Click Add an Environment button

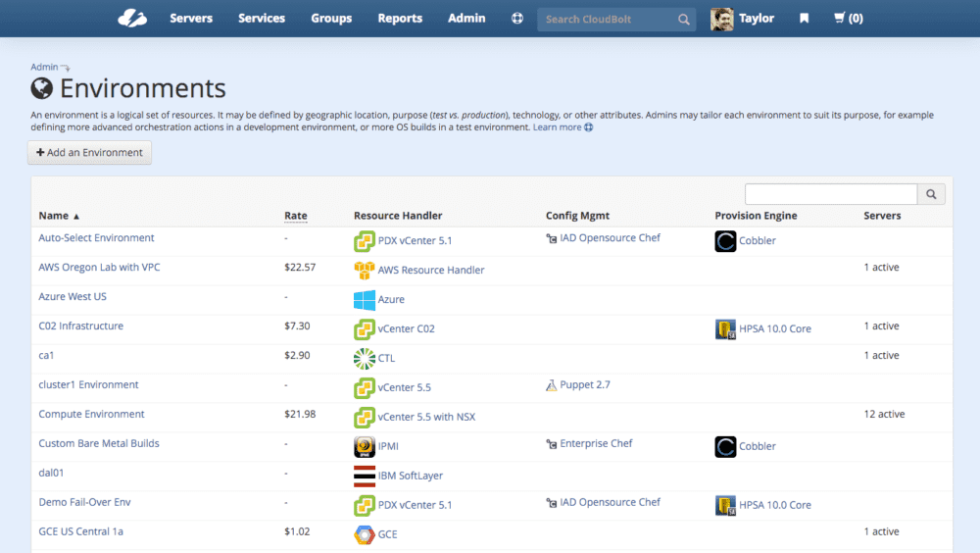pos(89,152)
